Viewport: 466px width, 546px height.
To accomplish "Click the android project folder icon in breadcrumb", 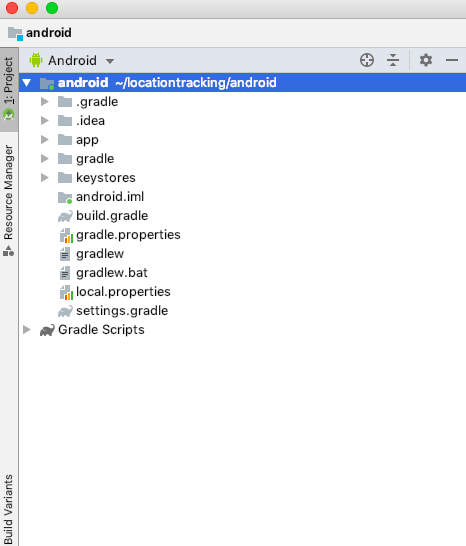I will (x=15, y=33).
